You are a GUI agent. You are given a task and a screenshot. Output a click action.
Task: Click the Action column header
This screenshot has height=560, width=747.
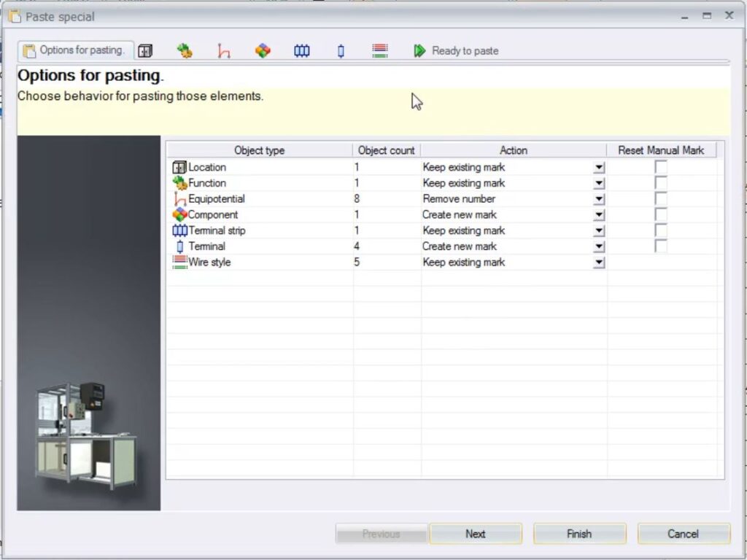(x=514, y=150)
